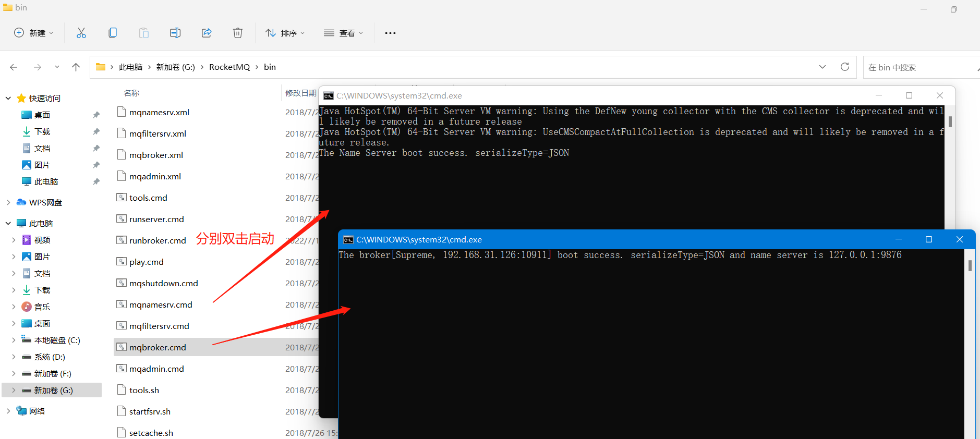
Task: Select 新加卷 (F:) drive in sidebar
Action: coord(53,373)
